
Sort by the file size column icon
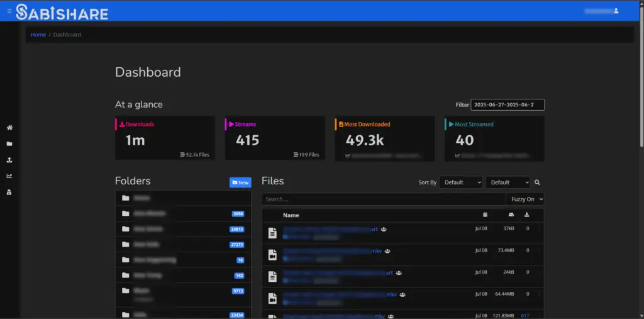click(x=511, y=215)
